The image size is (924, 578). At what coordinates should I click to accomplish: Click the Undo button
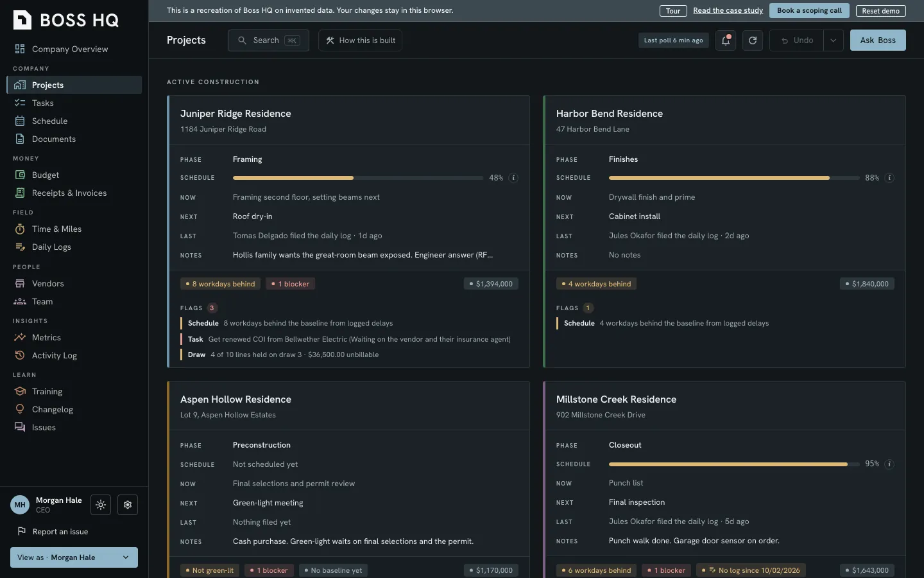click(x=796, y=40)
